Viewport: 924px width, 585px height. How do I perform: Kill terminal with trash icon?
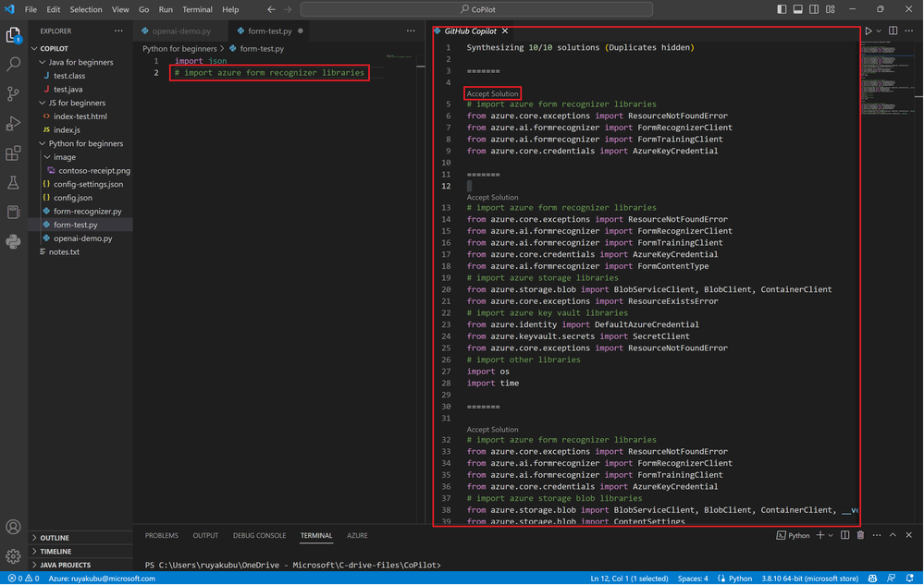click(860, 535)
